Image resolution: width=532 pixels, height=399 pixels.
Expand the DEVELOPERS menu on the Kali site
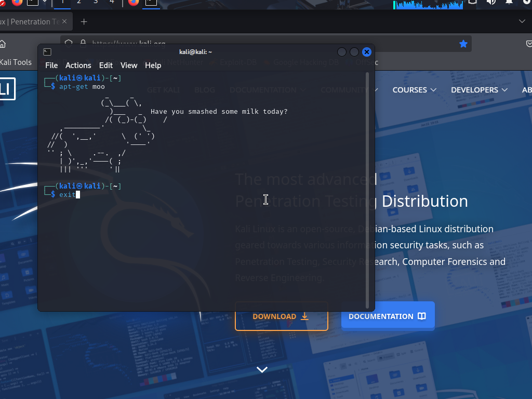pyautogui.click(x=479, y=90)
